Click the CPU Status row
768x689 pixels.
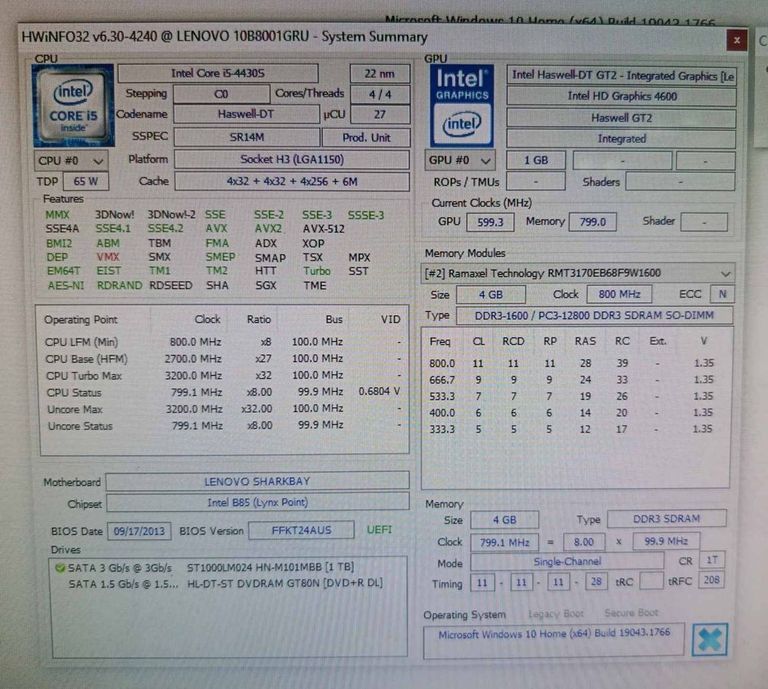click(223, 392)
